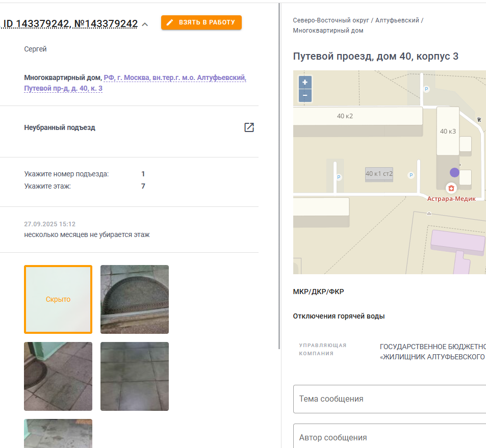Click the parking icon above 40 к3
The height and width of the screenshot is (448, 486).
[x=426, y=89]
